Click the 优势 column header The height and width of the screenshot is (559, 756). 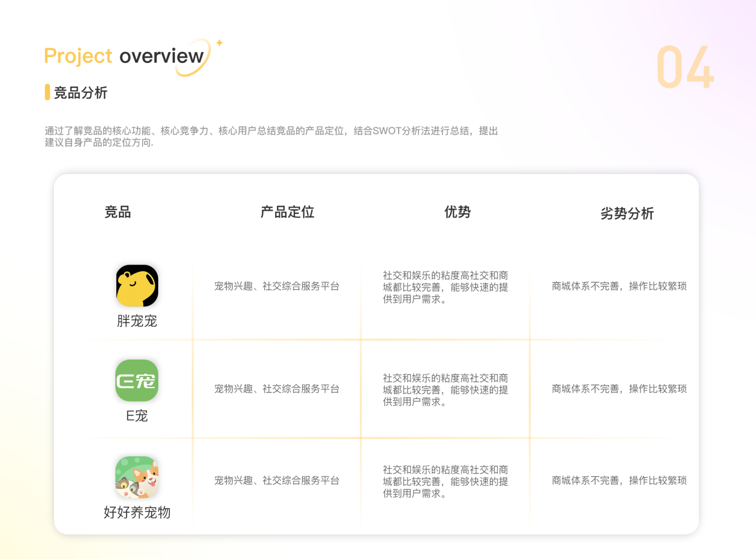[x=458, y=212]
